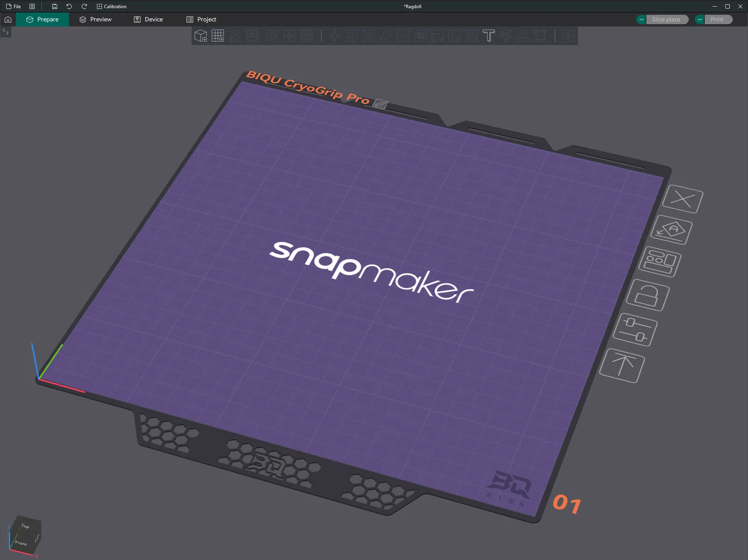Open the Slice plate dropdown arrow
The height and width of the screenshot is (560, 748).
coord(641,20)
